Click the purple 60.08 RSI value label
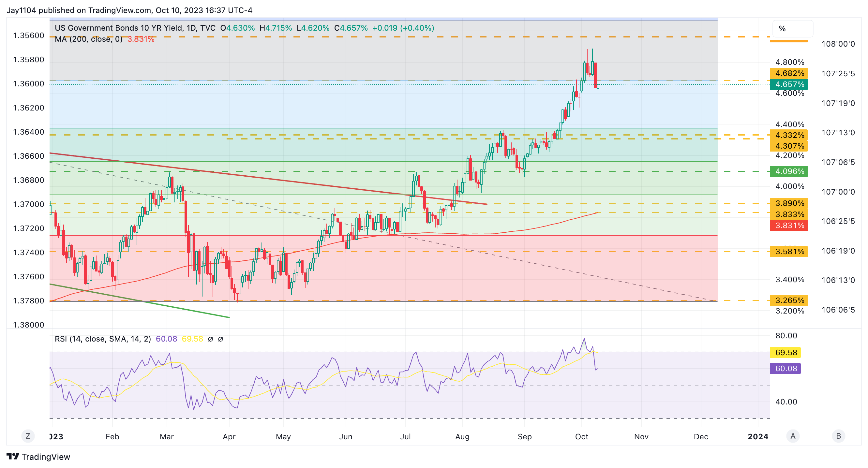Viewport: 868px width, 468px height. 786,368
